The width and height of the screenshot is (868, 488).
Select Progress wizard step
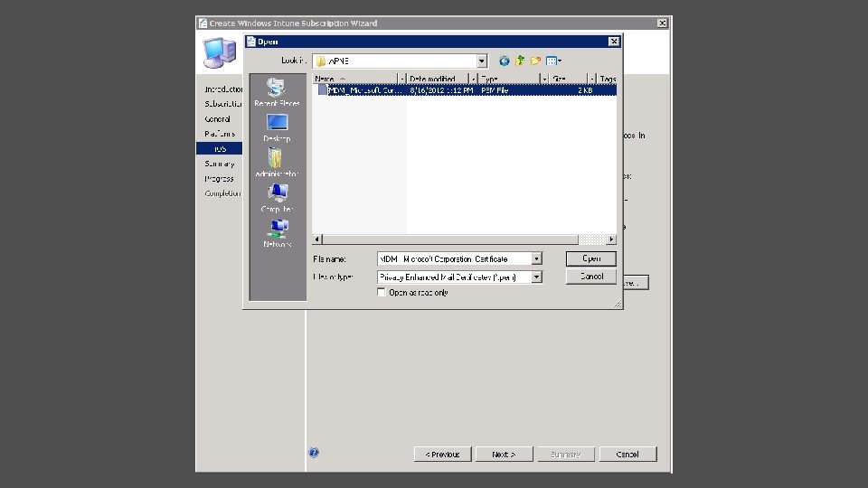pos(219,179)
